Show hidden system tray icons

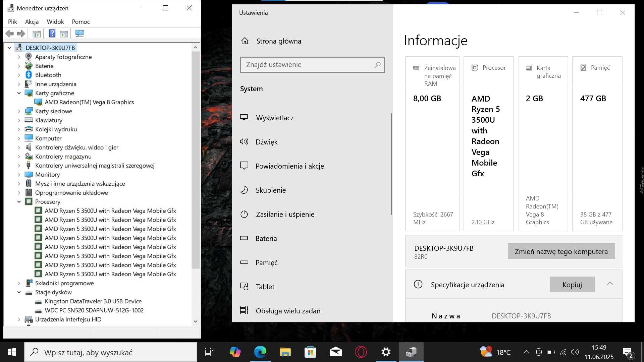(x=527, y=352)
